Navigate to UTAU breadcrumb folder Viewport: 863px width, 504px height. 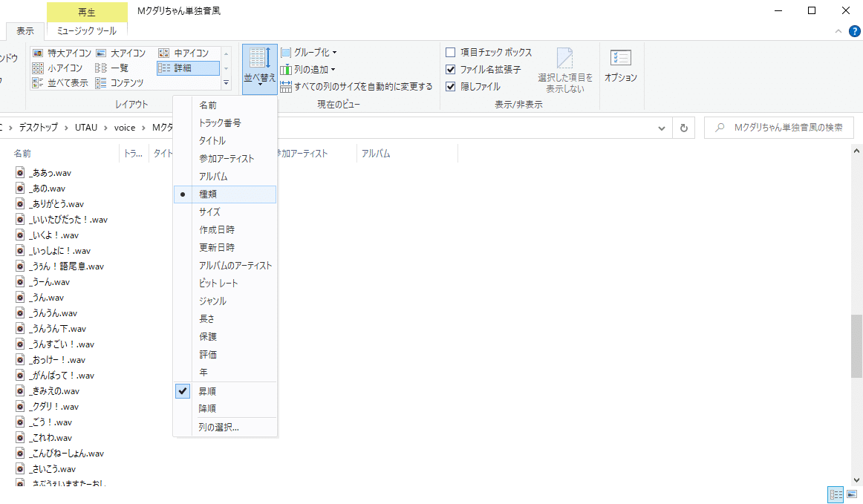click(86, 128)
